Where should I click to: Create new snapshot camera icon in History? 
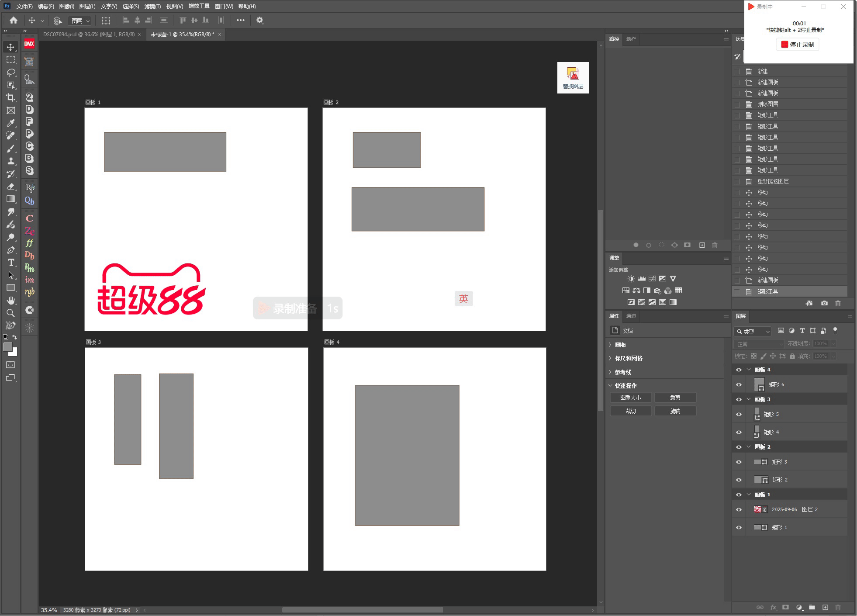click(x=824, y=303)
